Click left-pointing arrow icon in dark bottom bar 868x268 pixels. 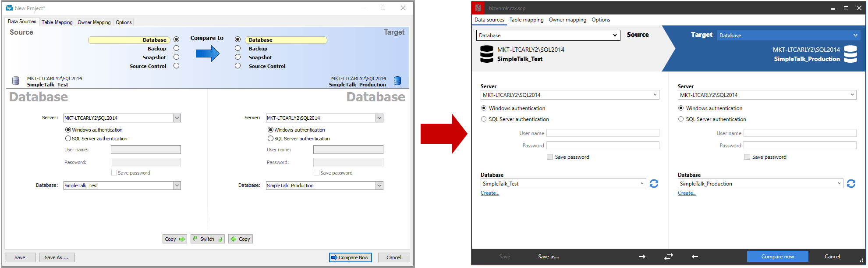coord(695,257)
